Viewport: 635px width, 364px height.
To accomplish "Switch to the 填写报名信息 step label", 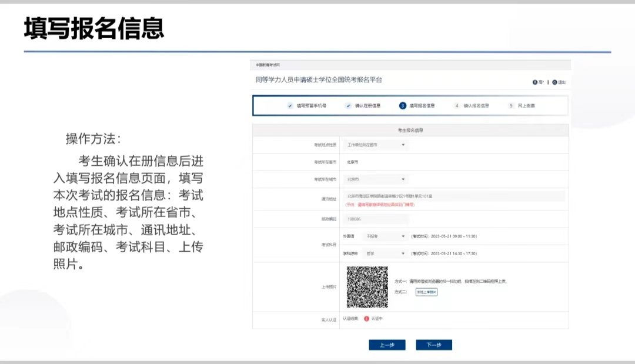I will coord(422,106).
